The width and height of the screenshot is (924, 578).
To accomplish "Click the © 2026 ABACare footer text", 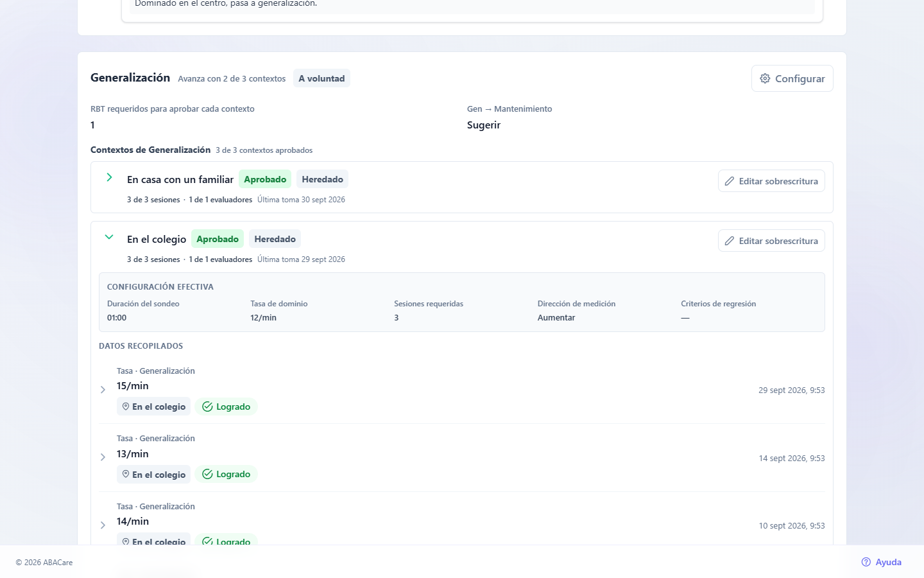I will pos(44,563).
